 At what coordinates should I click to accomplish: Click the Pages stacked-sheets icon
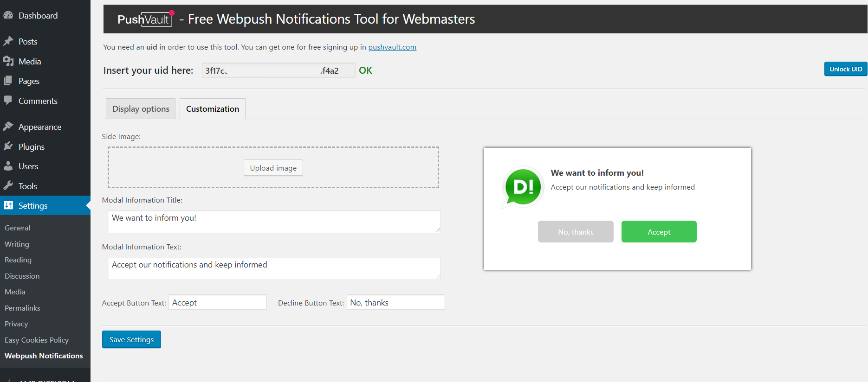pos(8,81)
